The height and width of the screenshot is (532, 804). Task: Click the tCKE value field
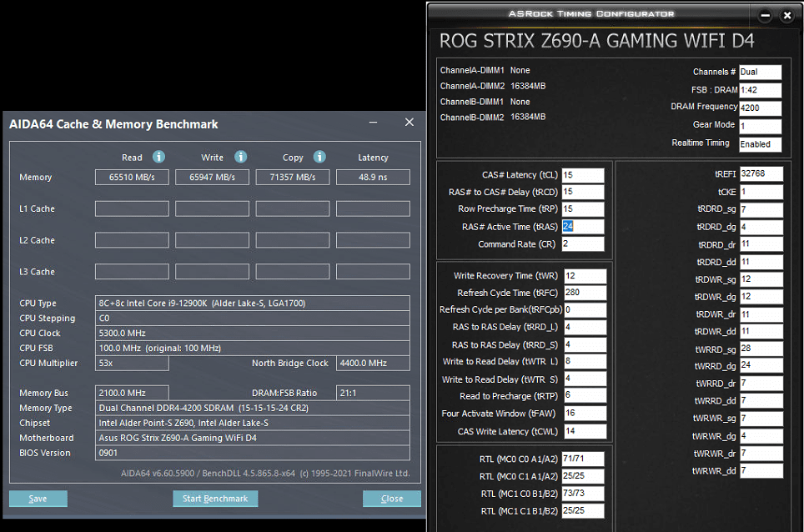pos(761,192)
